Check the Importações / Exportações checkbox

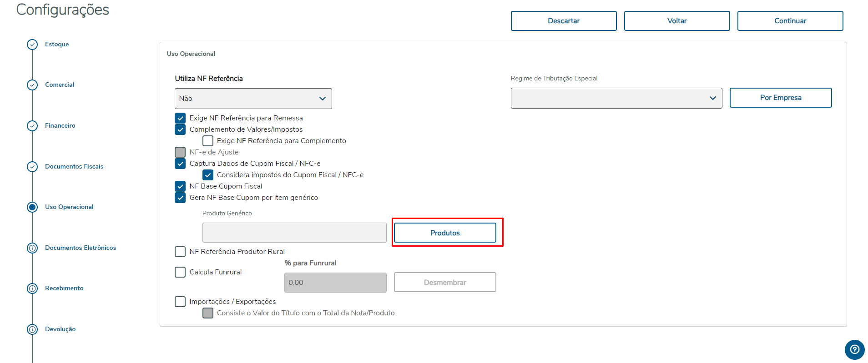pos(180,302)
